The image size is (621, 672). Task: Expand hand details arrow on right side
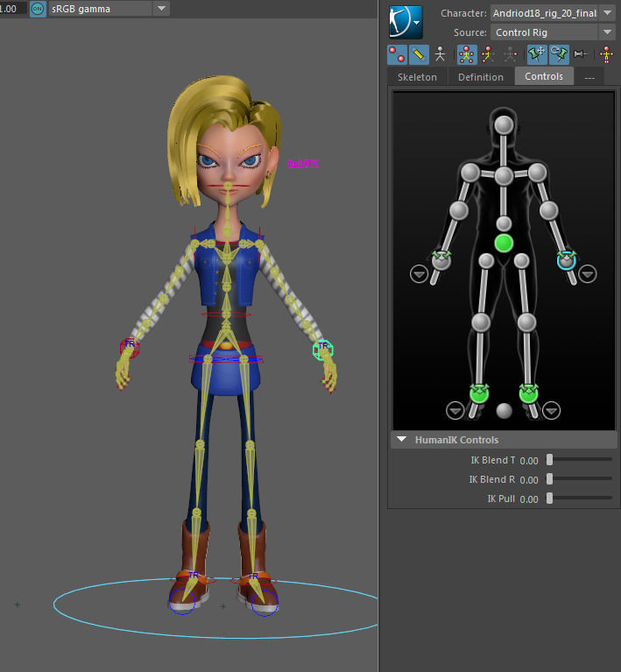coord(587,274)
